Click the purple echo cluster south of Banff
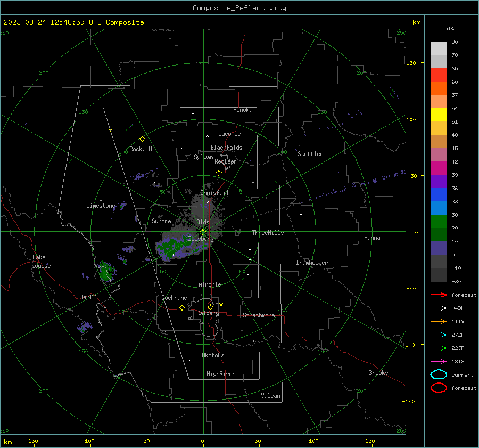Viewport: 479px width, 448px height. [85, 327]
